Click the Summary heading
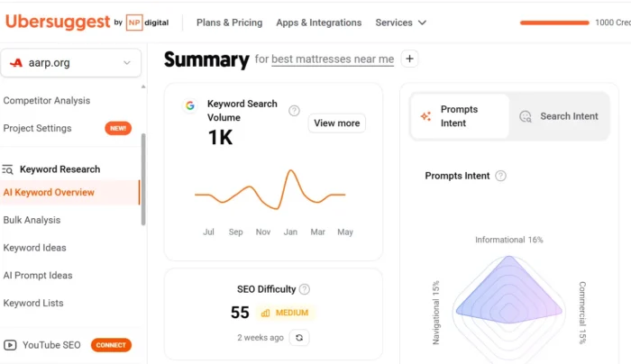 click(x=206, y=59)
